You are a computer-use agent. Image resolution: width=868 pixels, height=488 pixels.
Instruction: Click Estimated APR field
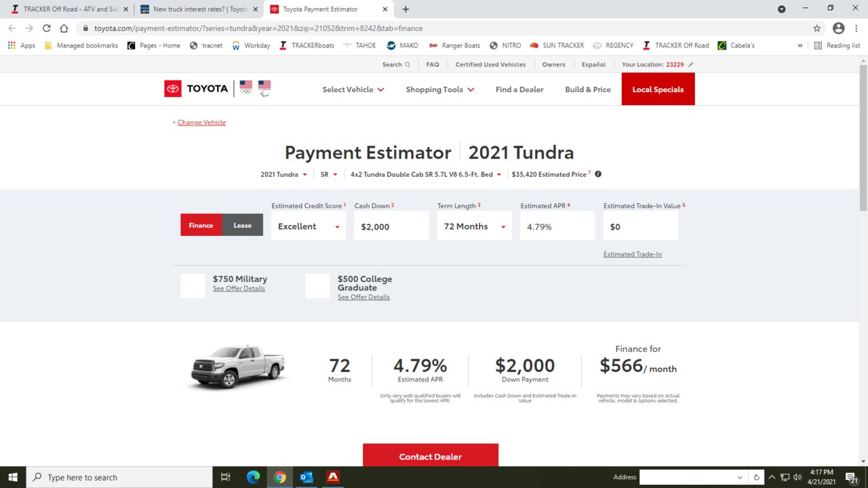(557, 226)
